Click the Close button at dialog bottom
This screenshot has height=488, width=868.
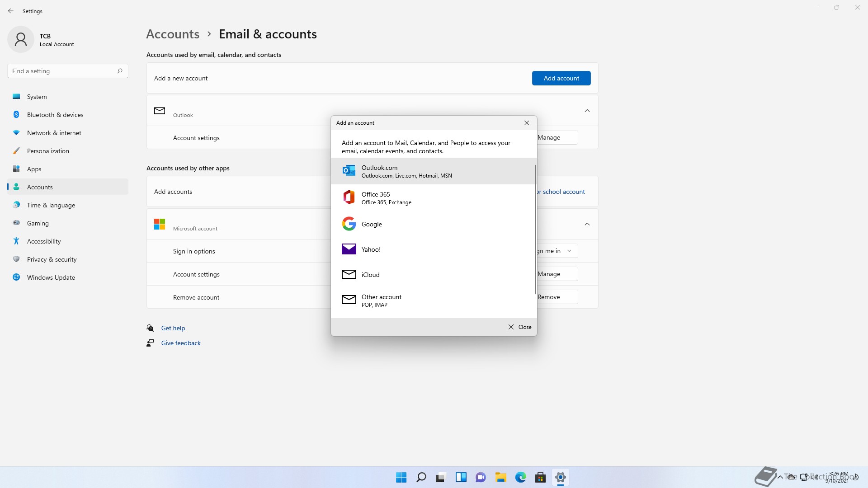click(x=520, y=327)
